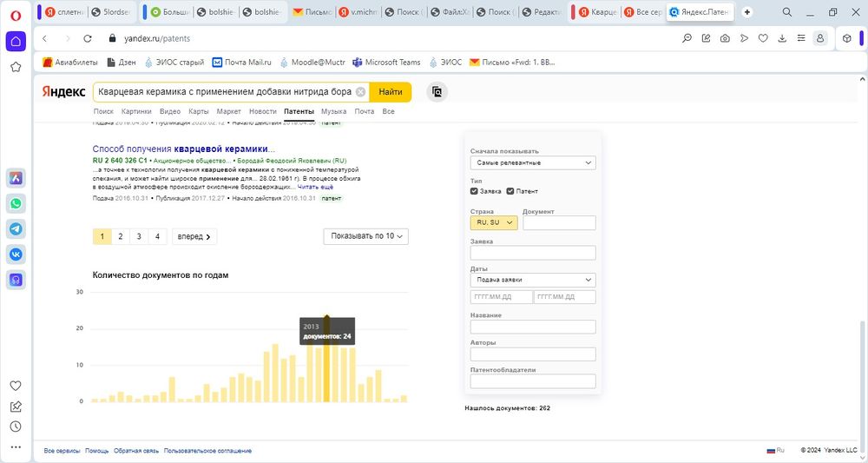Open the Microsoft Teams bookmark
Viewport: 868px width, 463px height.
(387, 62)
